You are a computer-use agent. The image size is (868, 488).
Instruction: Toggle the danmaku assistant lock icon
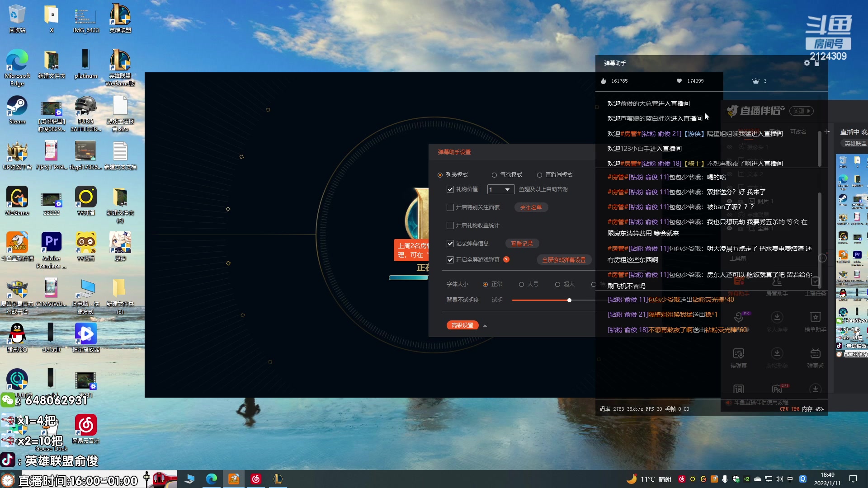coord(817,63)
